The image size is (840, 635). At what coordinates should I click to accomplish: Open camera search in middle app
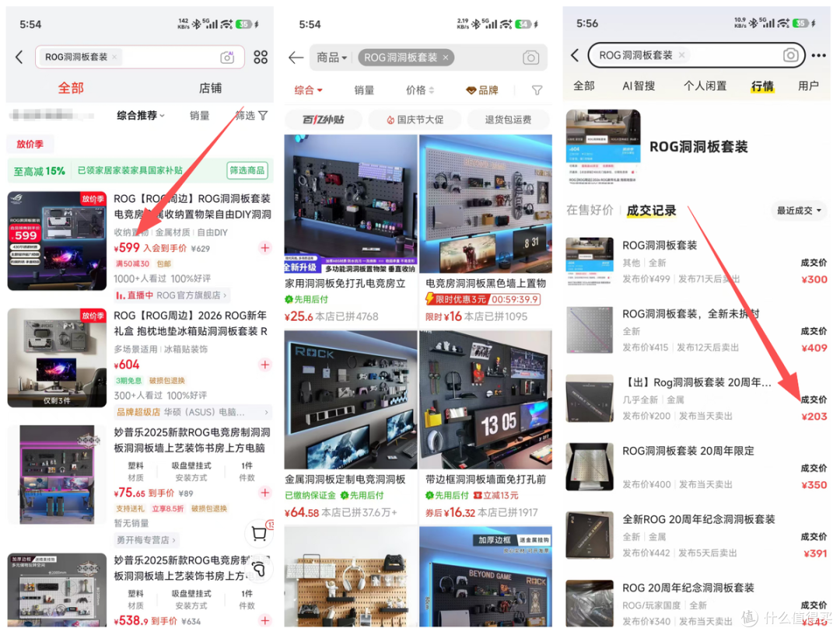point(530,58)
